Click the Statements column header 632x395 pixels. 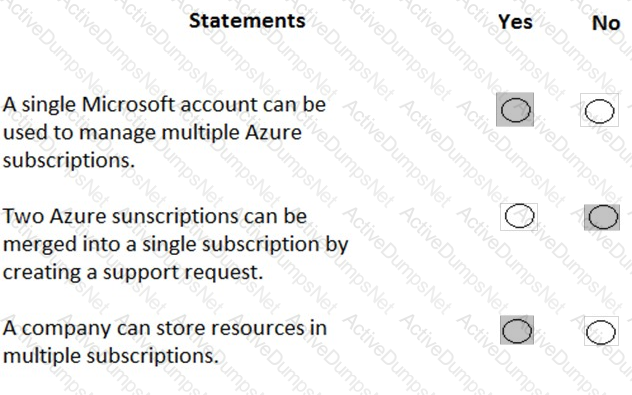[247, 20]
